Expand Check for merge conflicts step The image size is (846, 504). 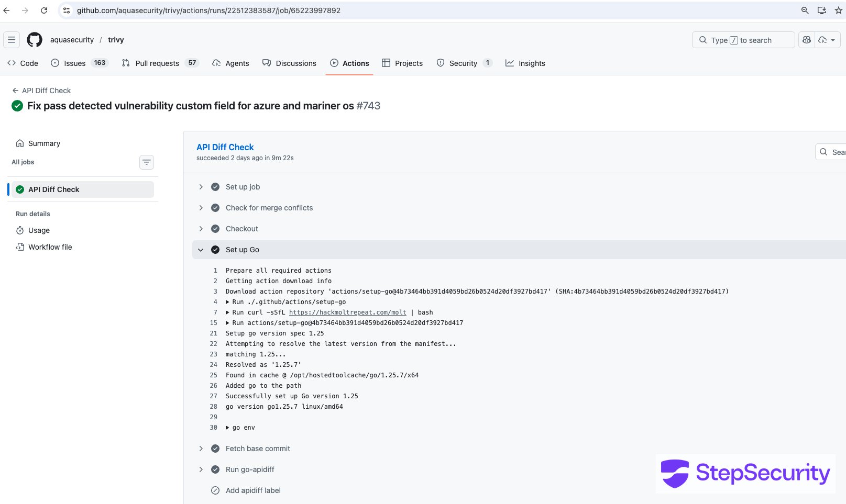coord(201,208)
